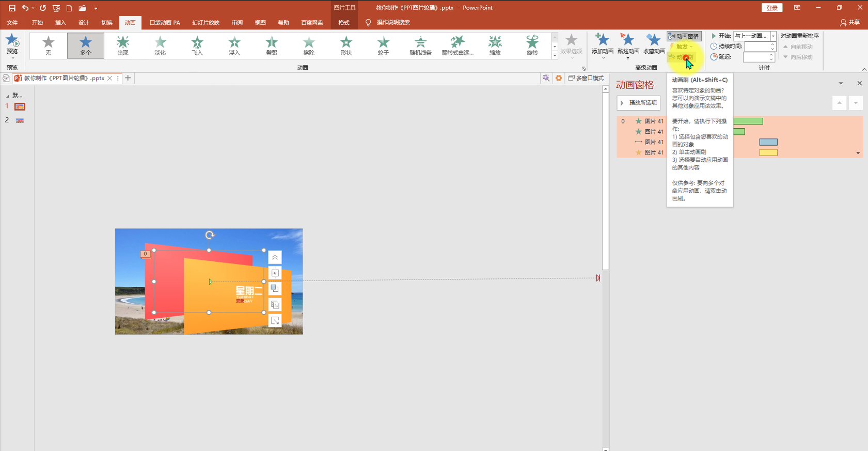The image size is (868, 451).
Task: Expand the customize quick access toolbar arrow
Action: 96,8
